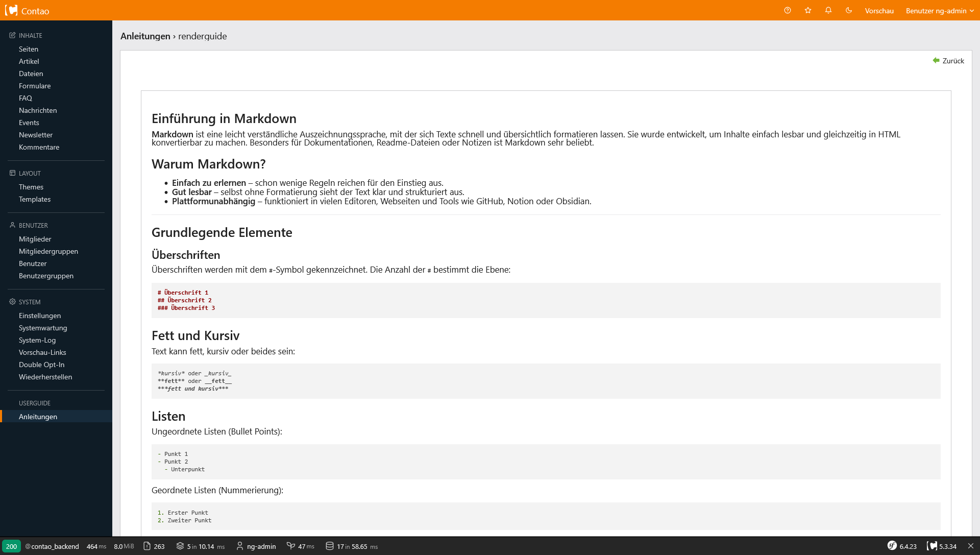The width and height of the screenshot is (980, 555).
Task: Open the Vorschau preview link
Action: (879, 11)
